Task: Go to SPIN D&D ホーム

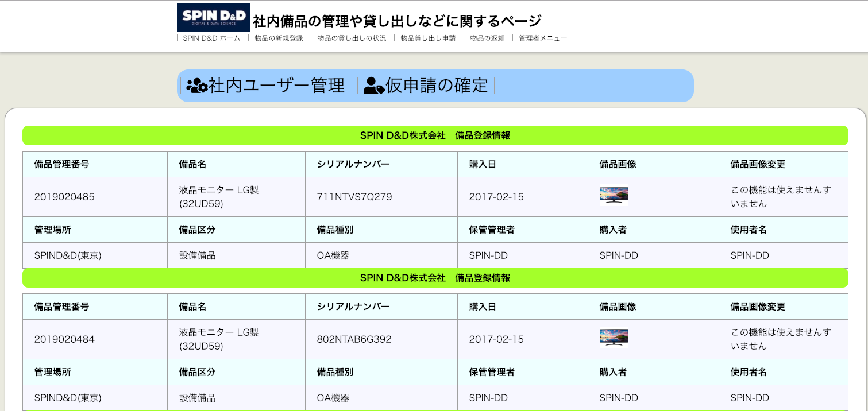Action: pos(211,38)
